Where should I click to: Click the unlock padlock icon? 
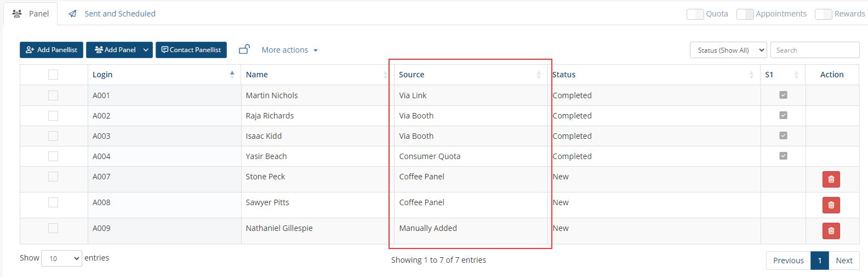tap(244, 49)
